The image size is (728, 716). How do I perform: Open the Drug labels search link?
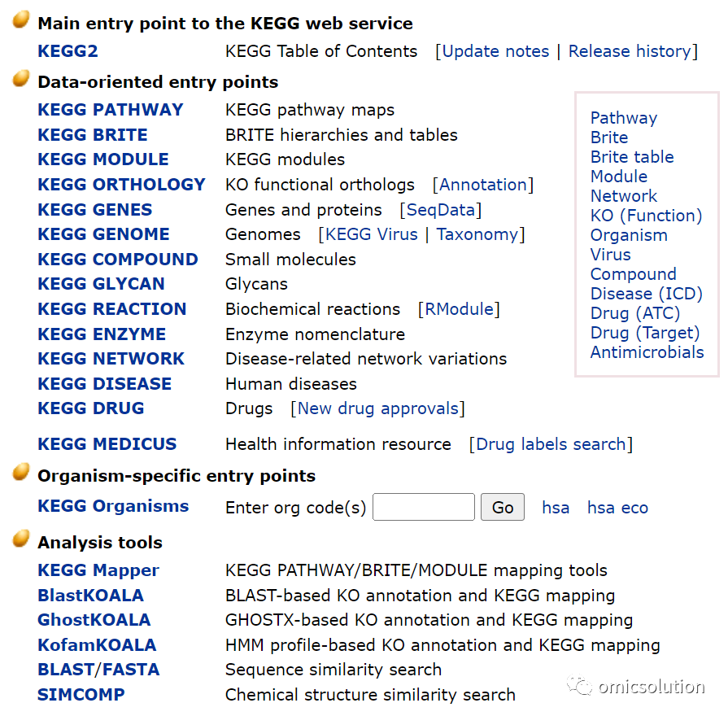[x=551, y=444]
